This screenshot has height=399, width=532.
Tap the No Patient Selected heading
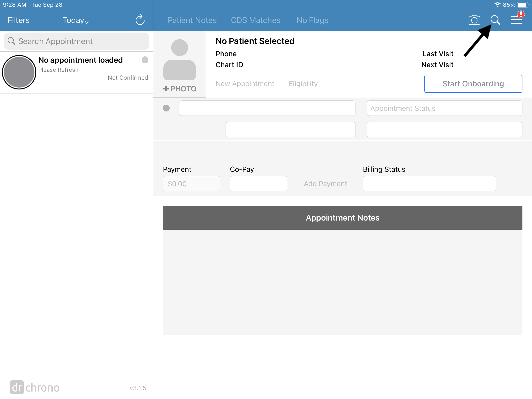[x=255, y=41]
